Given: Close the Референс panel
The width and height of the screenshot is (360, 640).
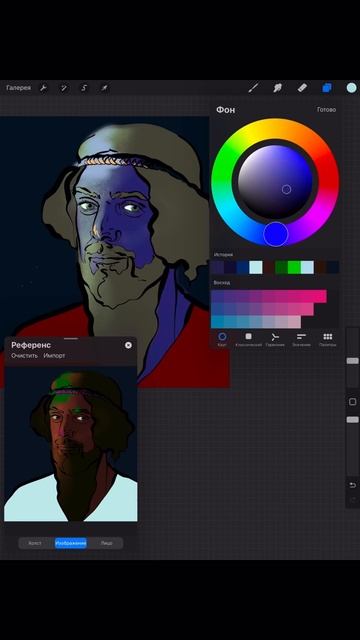Looking at the screenshot, I should 128,345.
